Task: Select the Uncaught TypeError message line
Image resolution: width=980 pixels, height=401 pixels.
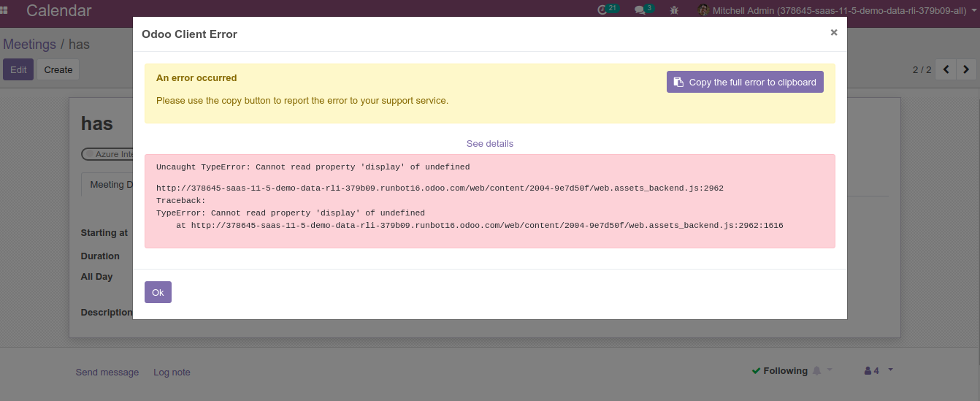Action: (313, 167)
